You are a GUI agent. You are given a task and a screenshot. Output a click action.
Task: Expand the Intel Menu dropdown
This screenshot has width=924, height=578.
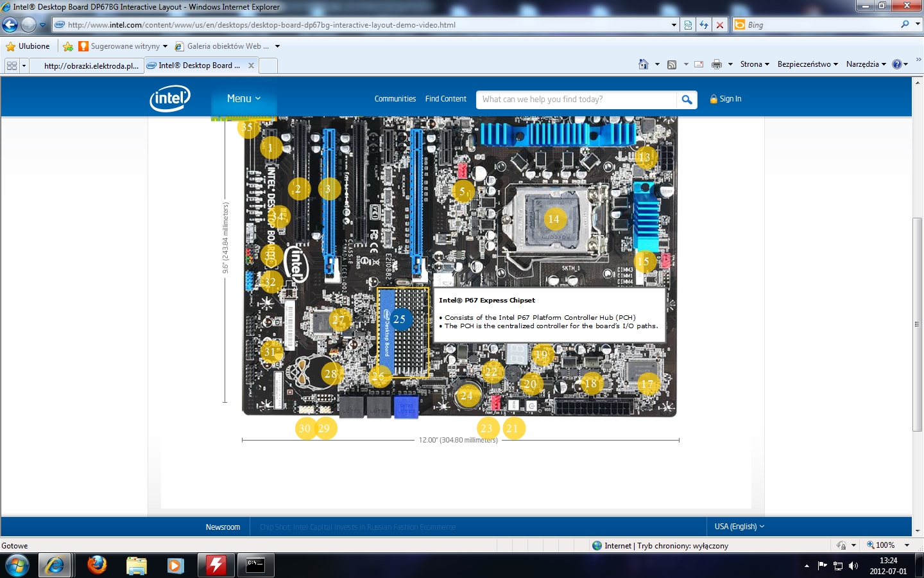point(244,99)
